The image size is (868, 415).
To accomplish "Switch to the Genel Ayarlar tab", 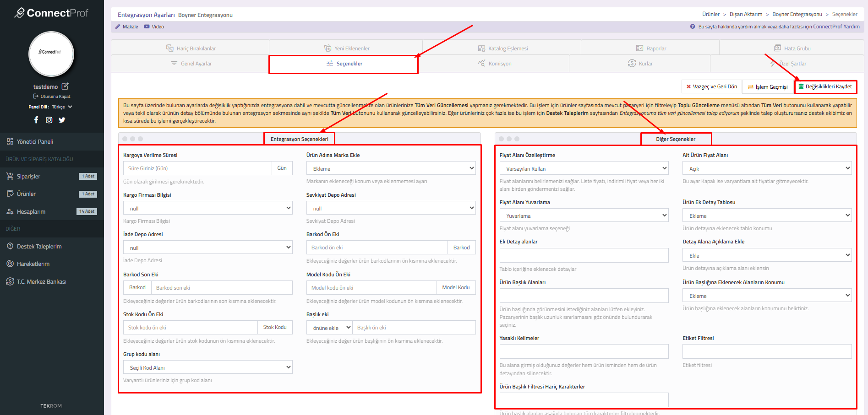I will [x=191, y=64].
